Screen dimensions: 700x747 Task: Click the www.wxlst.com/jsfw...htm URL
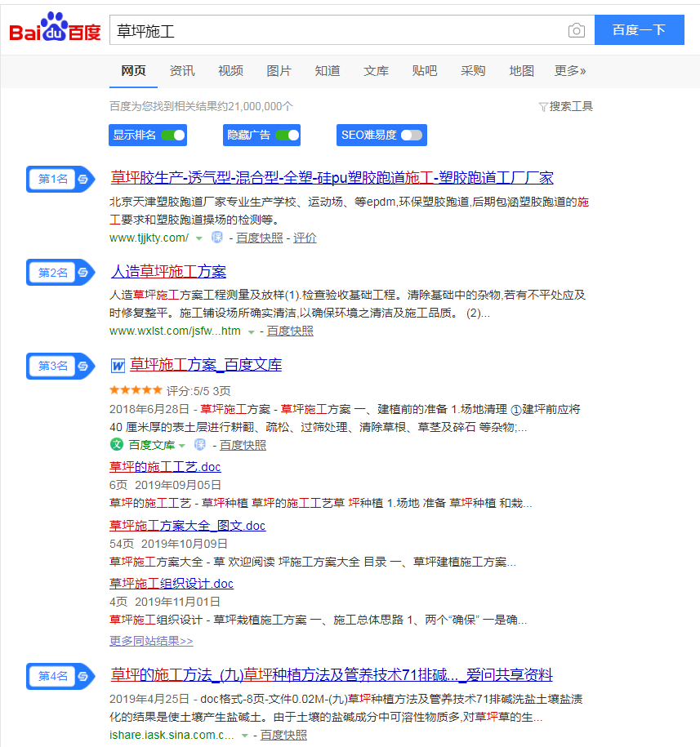pyautogui.click(x=175, y=331)
